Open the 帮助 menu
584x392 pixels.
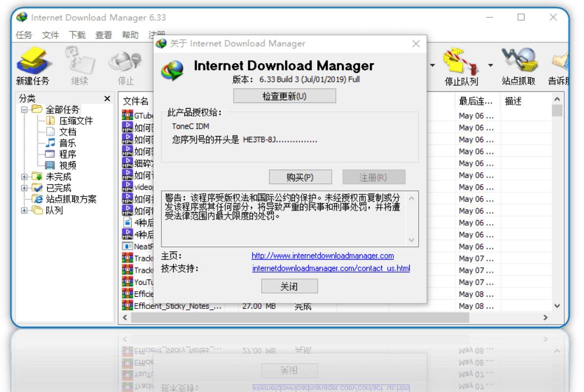(x=131, y=35)
